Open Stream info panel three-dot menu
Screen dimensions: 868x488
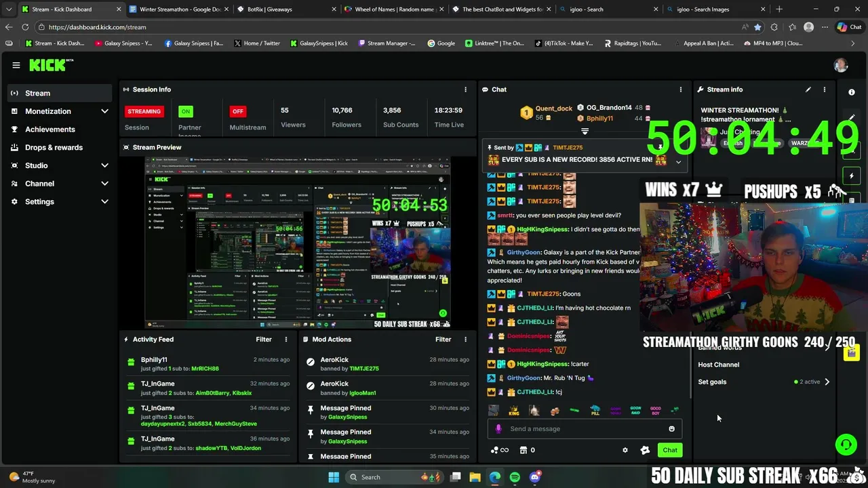click(824, 89)
